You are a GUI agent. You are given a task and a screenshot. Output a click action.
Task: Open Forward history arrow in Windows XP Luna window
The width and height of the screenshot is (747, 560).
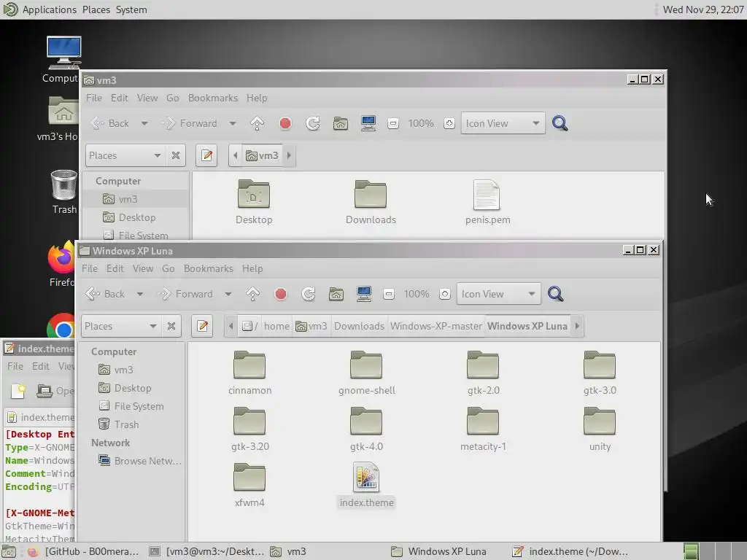pos(228,294)
